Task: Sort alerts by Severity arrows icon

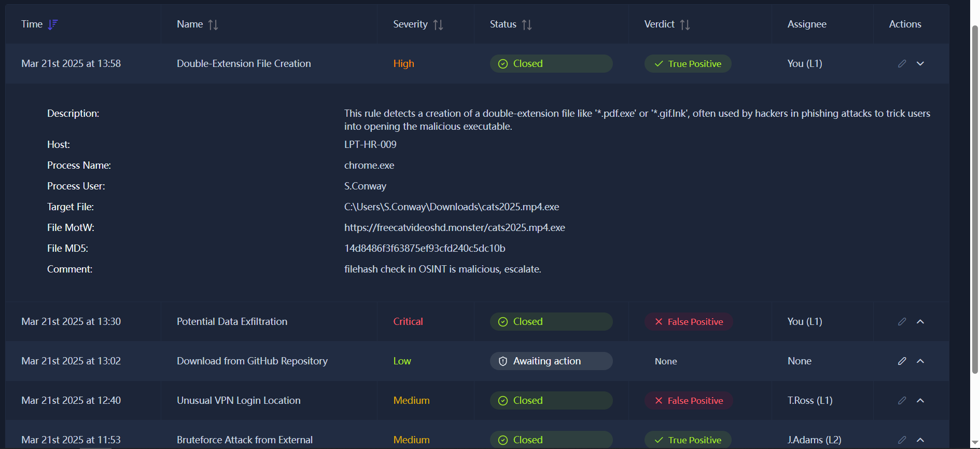Action: [x=438, y=24]
